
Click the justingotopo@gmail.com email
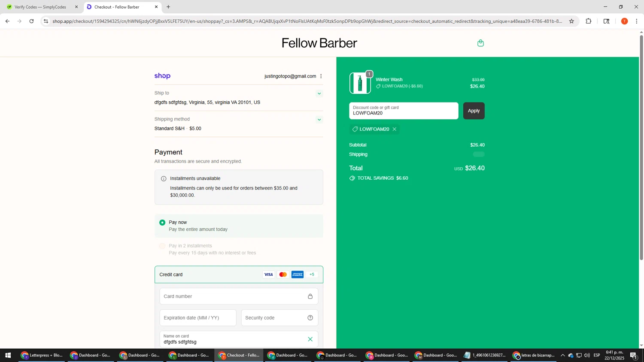290,76
